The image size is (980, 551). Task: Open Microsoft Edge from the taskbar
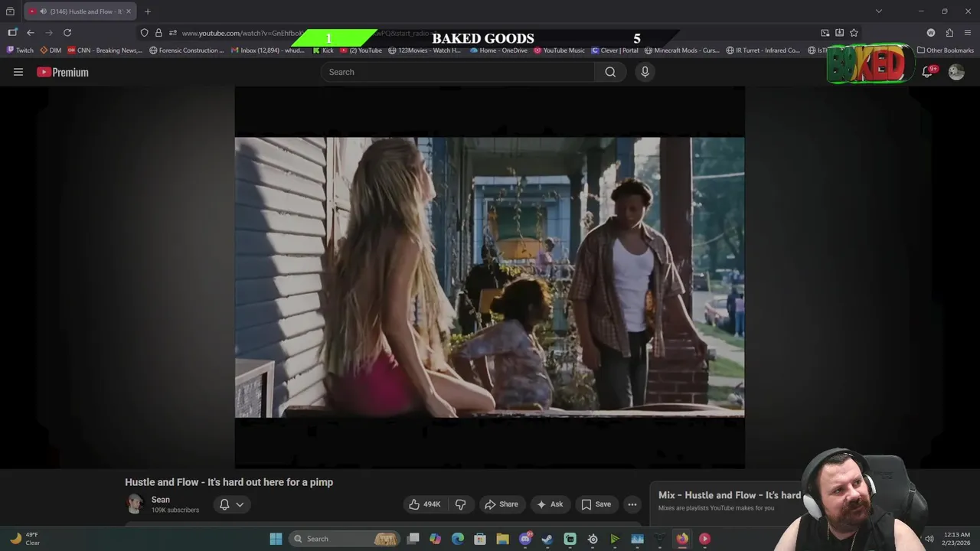[x=458, y=539]
